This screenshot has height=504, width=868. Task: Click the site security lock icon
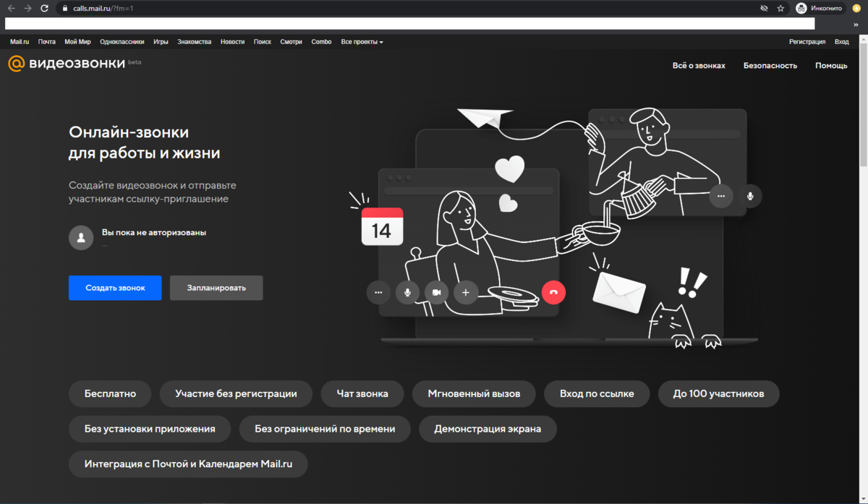tap(64, 8)
